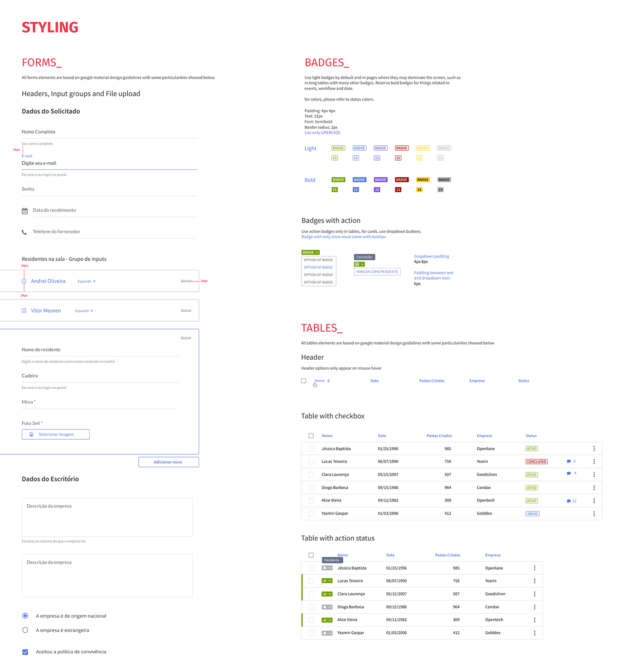The image size is (634, 672).
Task: Choose the first OPTION OF BADGE entry
Action: [x=318, y=260]
